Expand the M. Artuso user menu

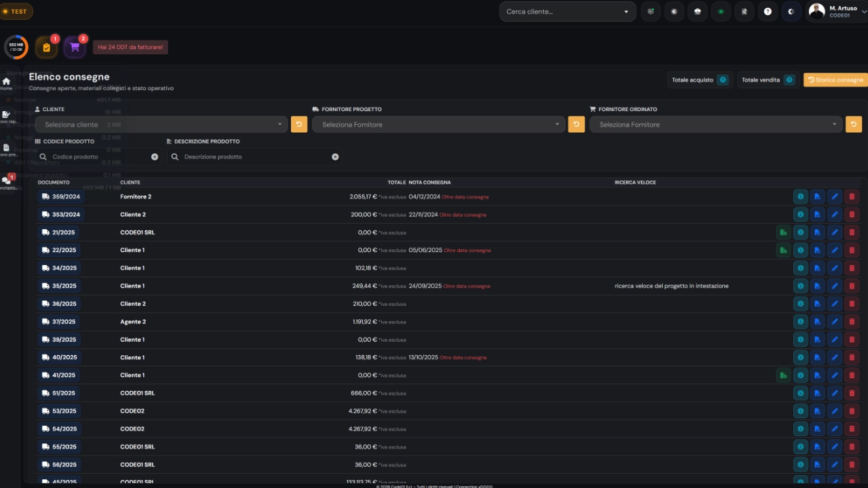click(838, 12)
